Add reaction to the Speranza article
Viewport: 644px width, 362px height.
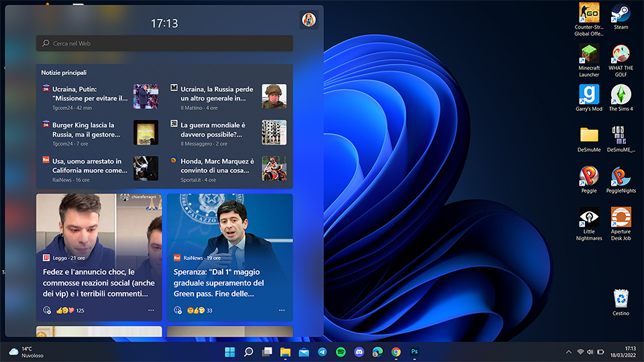(x=178, y=310)
